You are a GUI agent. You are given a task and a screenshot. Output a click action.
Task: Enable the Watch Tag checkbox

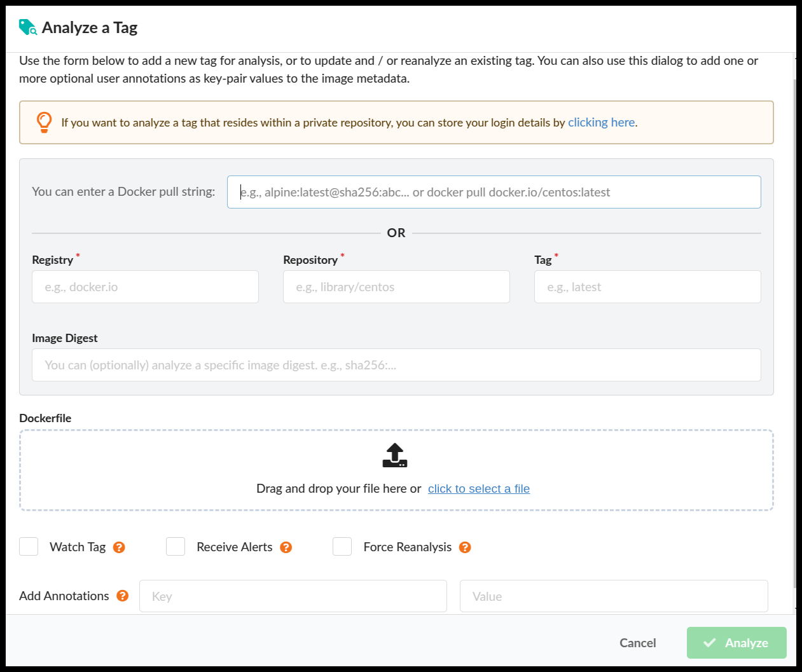coord(29,547)
